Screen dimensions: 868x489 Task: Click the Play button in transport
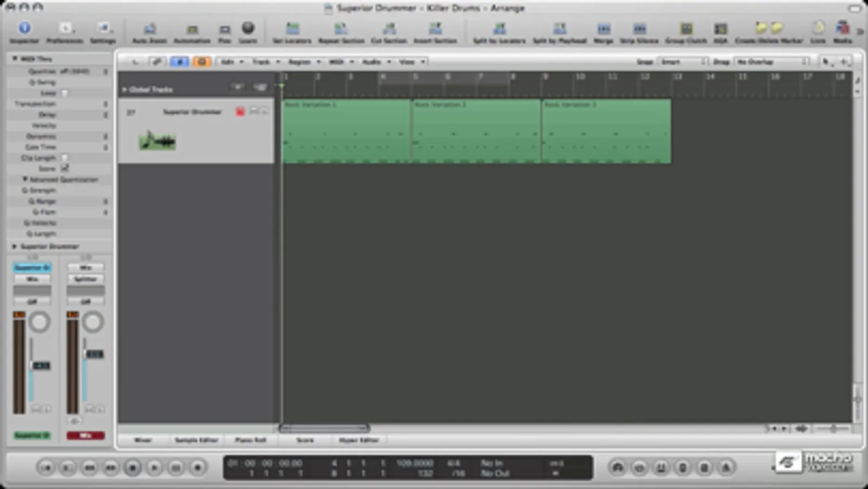point(154,467)
